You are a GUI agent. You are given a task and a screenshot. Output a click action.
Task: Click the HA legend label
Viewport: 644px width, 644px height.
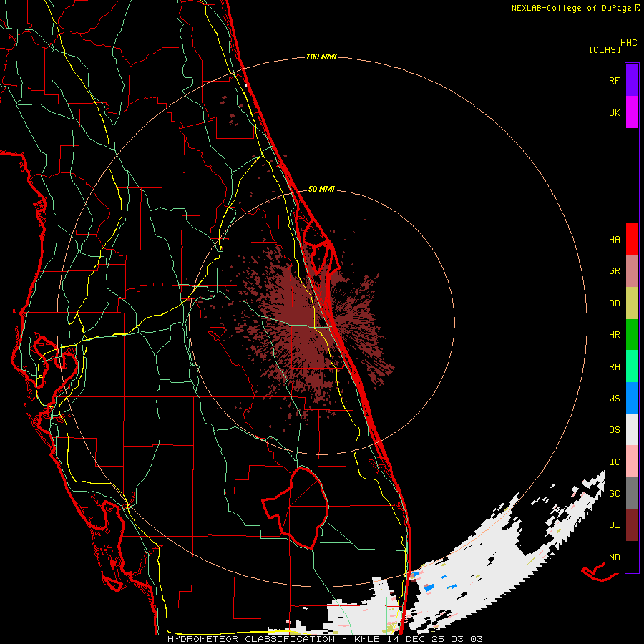pyautogui.click(x=614, y=240)
